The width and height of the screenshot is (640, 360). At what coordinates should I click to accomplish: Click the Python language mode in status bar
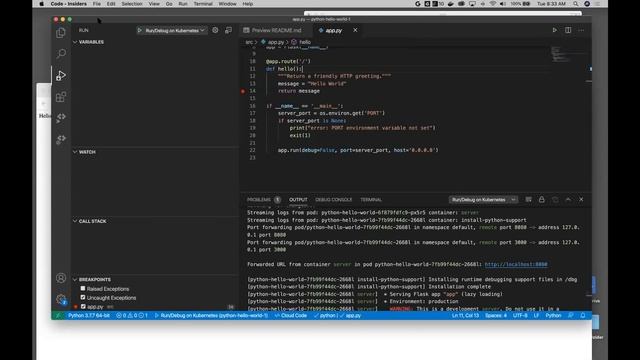[x=553, y=316]
